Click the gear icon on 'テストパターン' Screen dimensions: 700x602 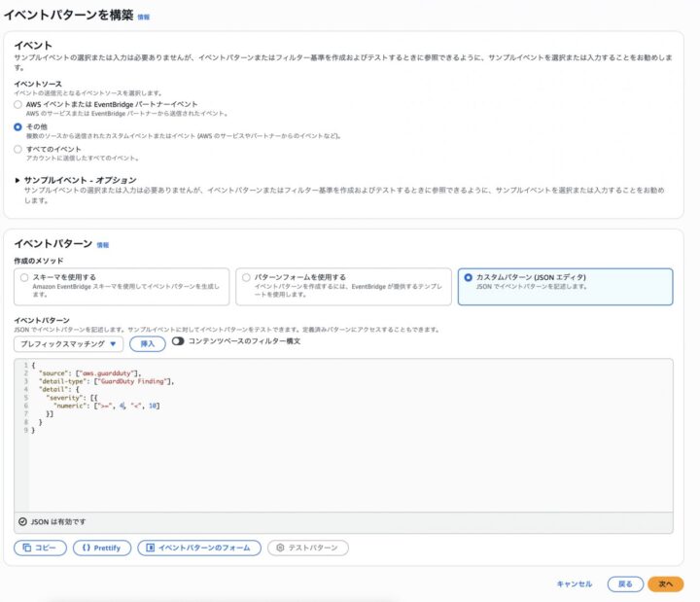280,548
